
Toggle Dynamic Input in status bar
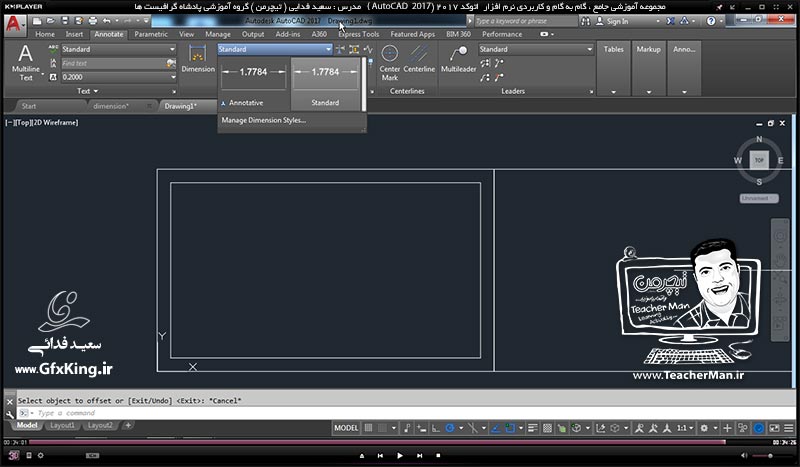421,428
